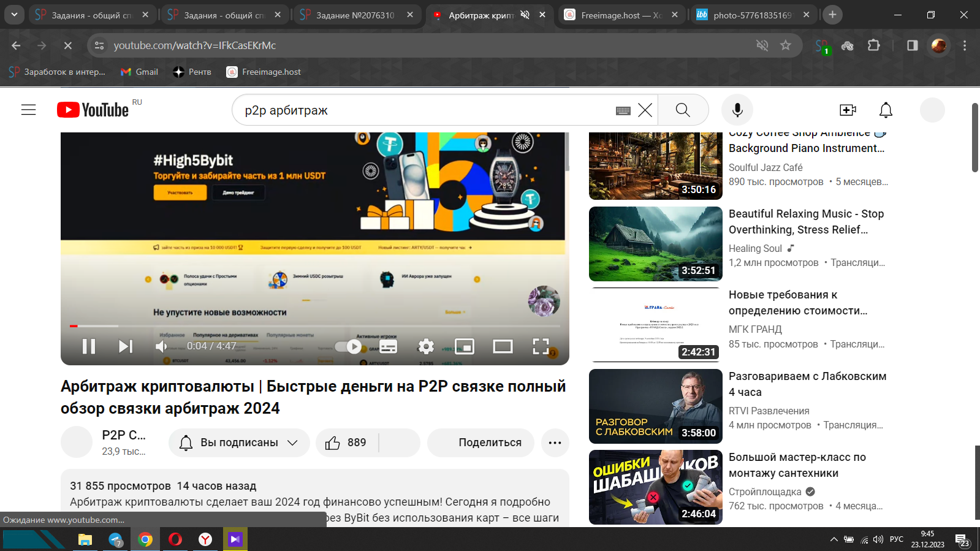980x551 pixels.
Task: Seek on the video progress bar
Action: 314,326
